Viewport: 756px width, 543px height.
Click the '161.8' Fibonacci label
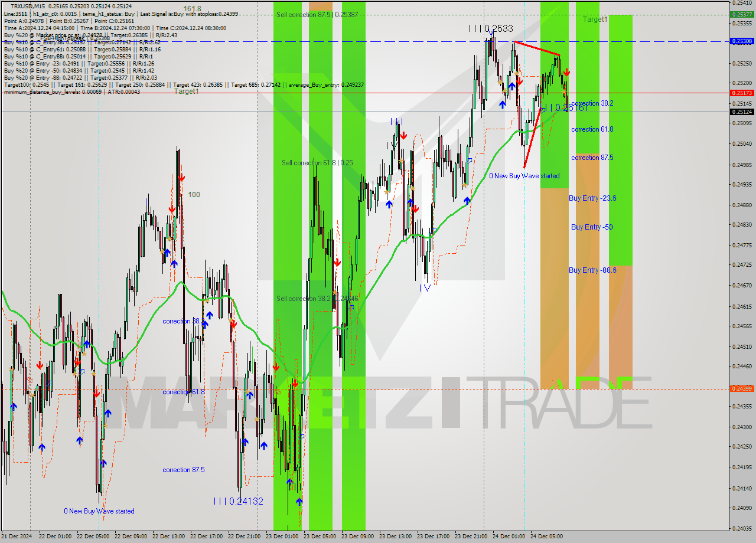click(x=192, y=9)
